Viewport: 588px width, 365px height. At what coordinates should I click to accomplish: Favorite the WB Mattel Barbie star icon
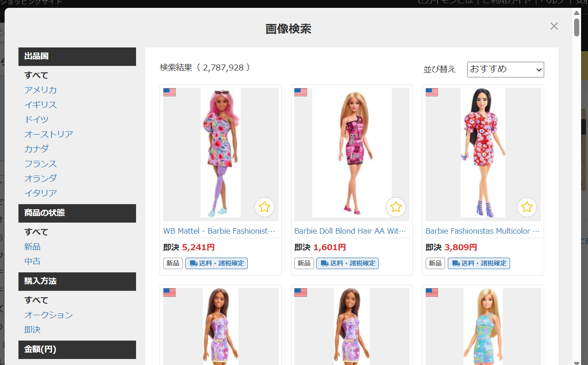pyautogui.click(x=264, y=207)
